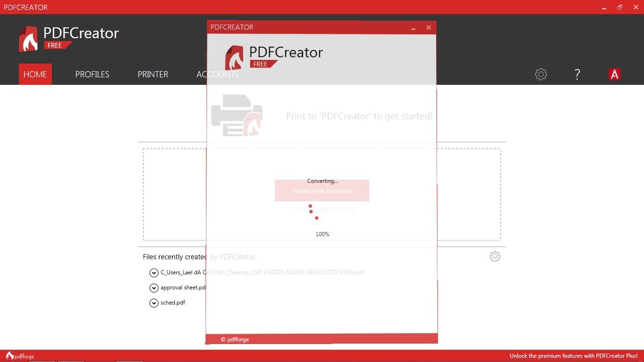The image size is (644, 362).
Task: Open the PRINTER tab
Action: pyautogui.click(x=153, y=74)
